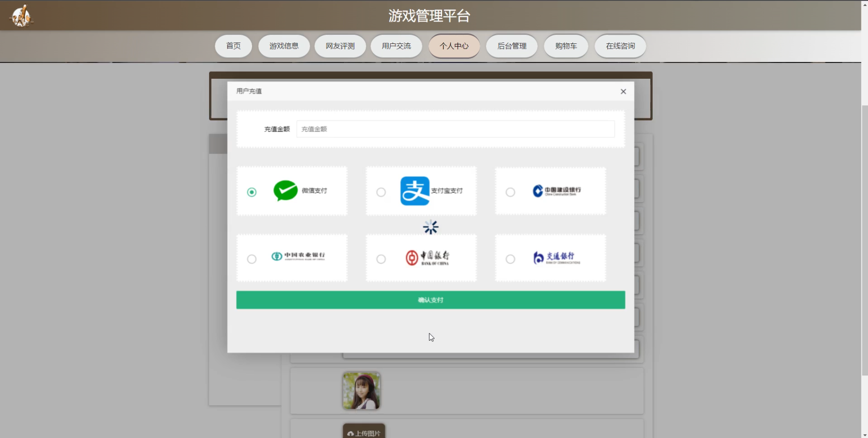This screenshot has width=868, height=438.
Task: Click the Bank of Communications logo
Action: [556, 258]
